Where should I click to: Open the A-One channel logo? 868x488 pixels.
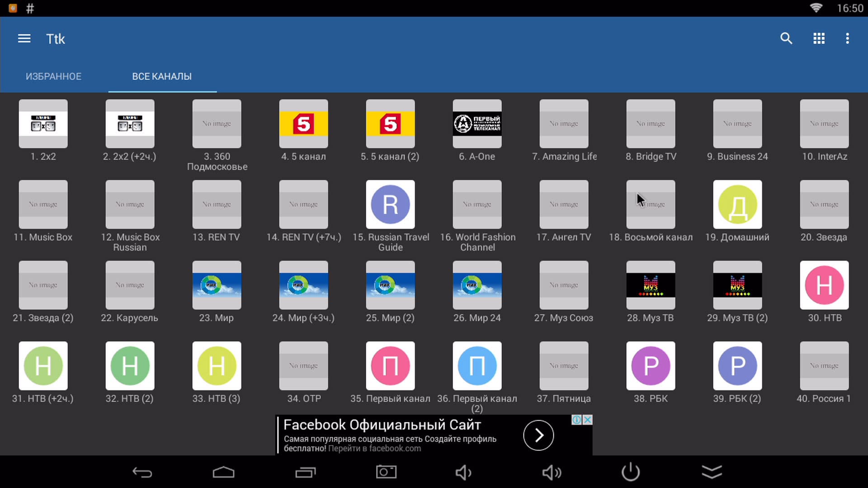(x=477, y=124)
